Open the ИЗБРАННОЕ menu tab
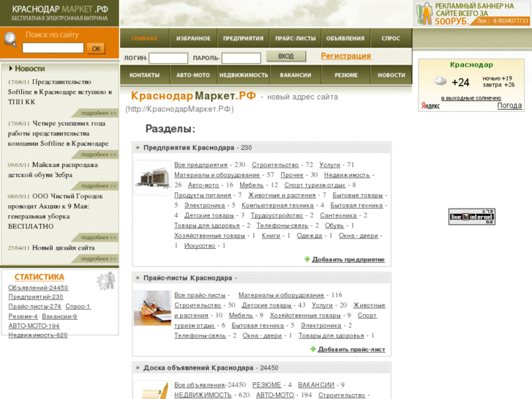The image size is (532, 399). [193, 38]
